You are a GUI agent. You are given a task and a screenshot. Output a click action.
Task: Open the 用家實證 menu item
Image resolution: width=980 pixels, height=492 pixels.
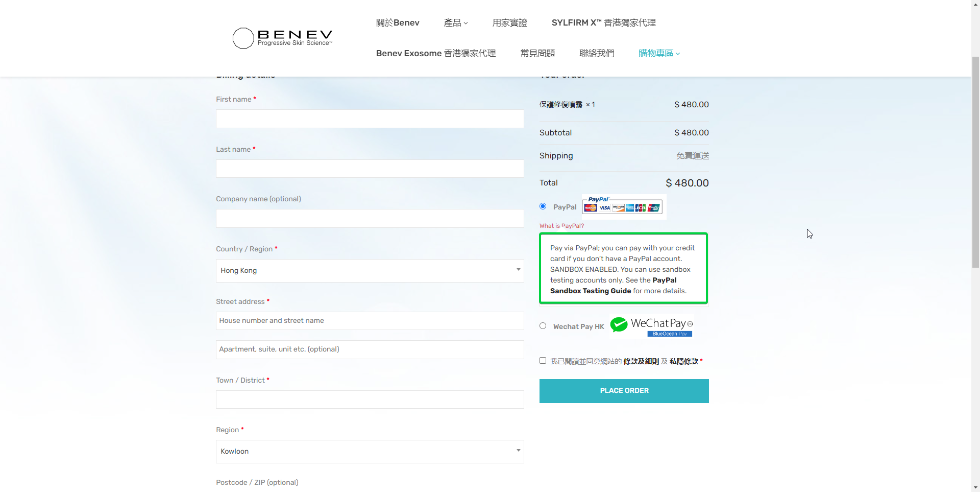tap(509, 22)
